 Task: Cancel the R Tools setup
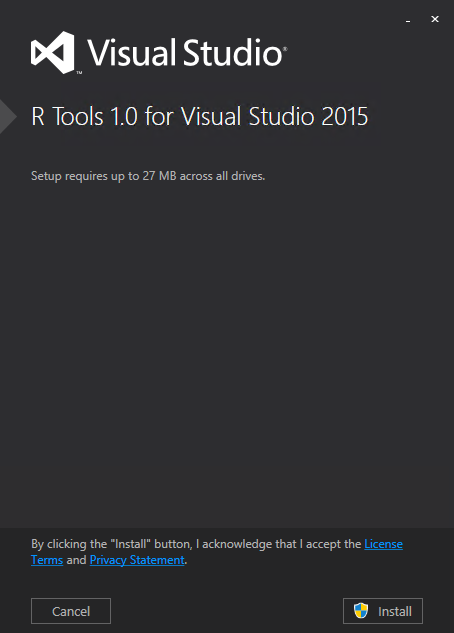click(x=71, y=611)
